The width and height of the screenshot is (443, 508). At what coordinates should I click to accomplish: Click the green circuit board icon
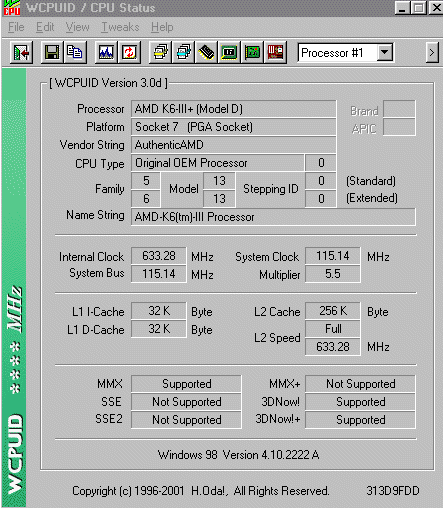(x=252, y=53)
